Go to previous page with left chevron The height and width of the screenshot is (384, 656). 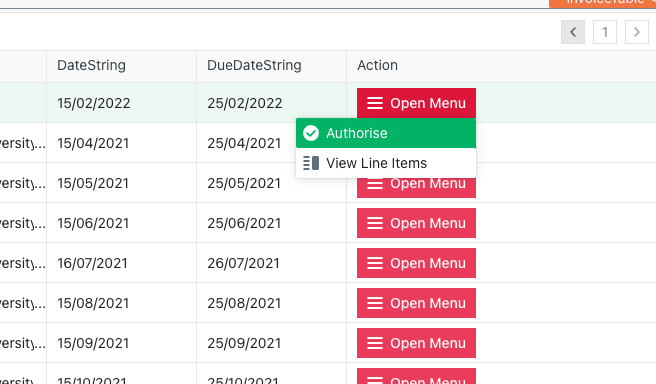click(573, 32)
